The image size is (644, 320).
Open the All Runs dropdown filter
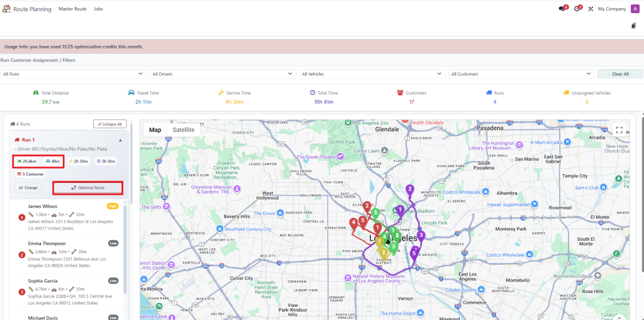(x=74, y=74)
